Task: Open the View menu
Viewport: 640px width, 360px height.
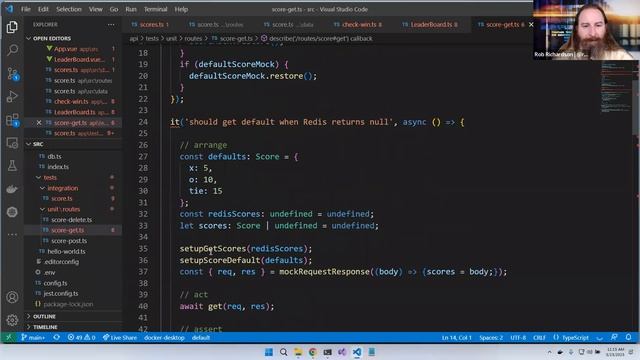Action: point(96,9)
